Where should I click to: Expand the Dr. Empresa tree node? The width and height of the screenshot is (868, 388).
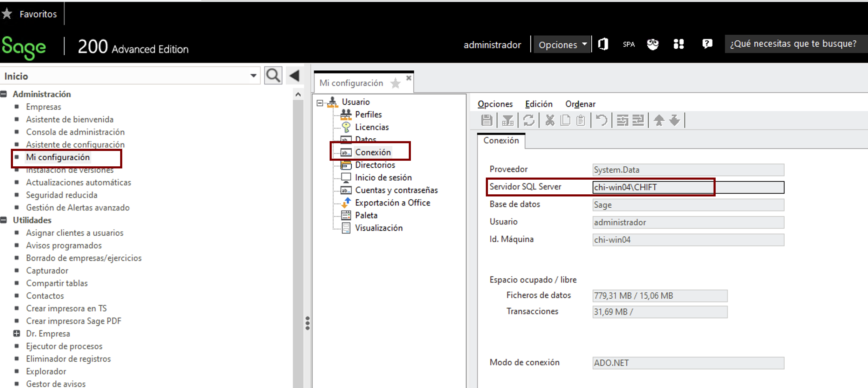pyautogui.click(x=16, y=333)
